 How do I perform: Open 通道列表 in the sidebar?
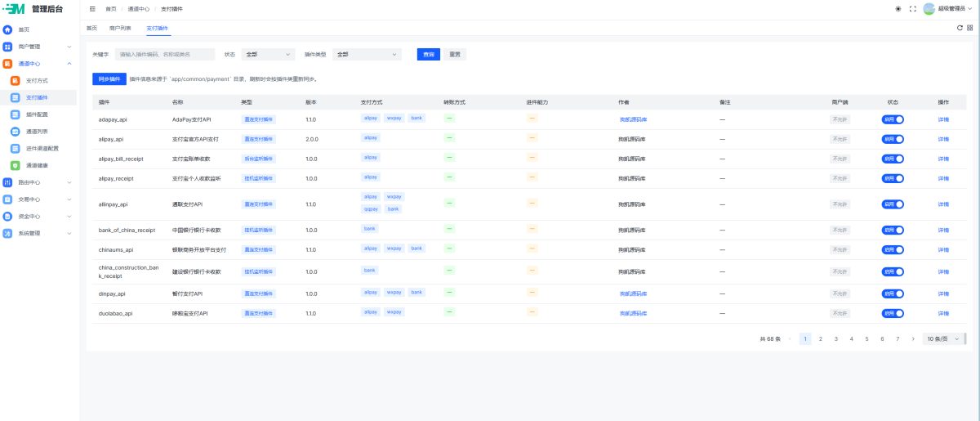pyautogui.click(x=38, y=131)
